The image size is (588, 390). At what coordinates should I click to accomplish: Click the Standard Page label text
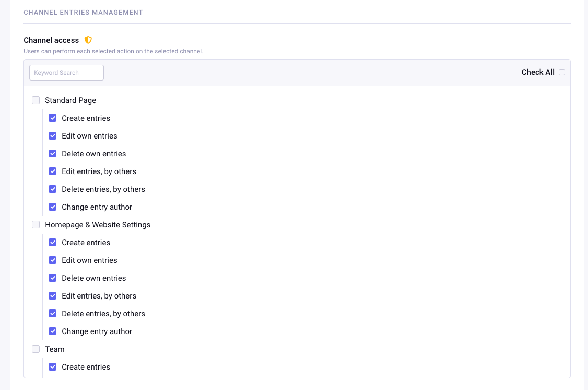(70, 100)
